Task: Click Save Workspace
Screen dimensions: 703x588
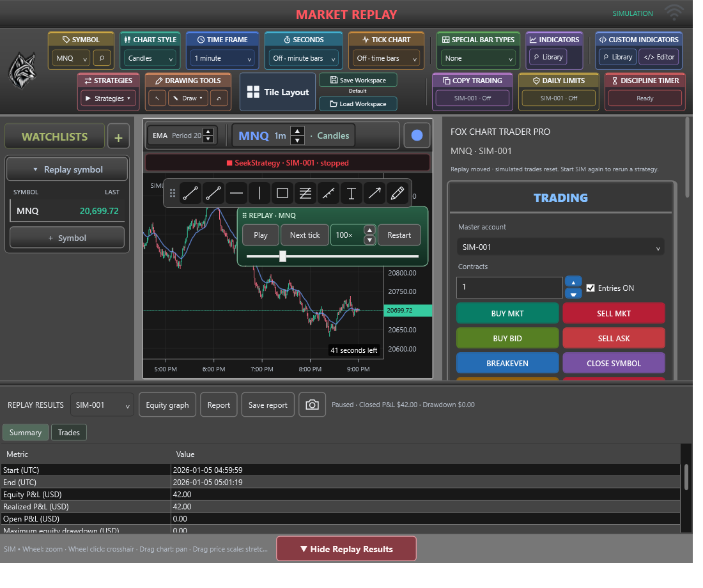Action: (359, 81)
